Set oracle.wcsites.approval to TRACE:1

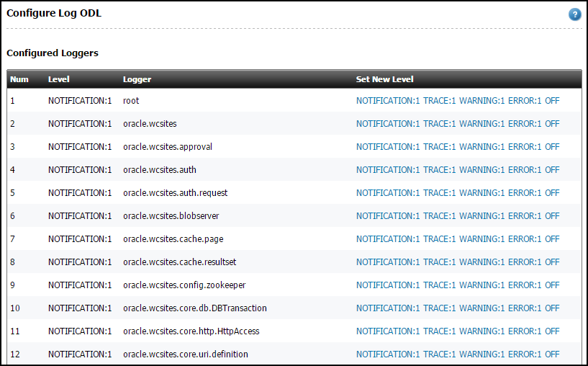coord(439,146)
